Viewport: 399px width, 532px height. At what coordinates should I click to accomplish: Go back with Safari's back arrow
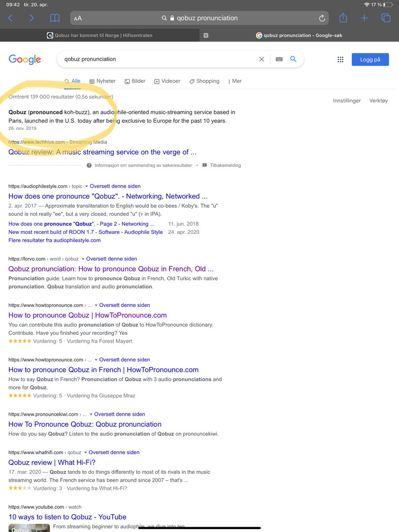10,18
